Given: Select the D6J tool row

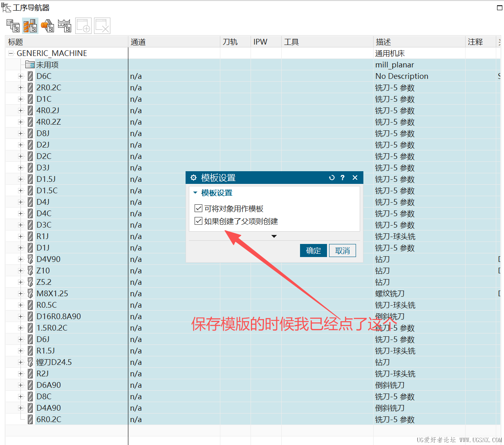Looking at the screenshot, I should click(253, 339).
